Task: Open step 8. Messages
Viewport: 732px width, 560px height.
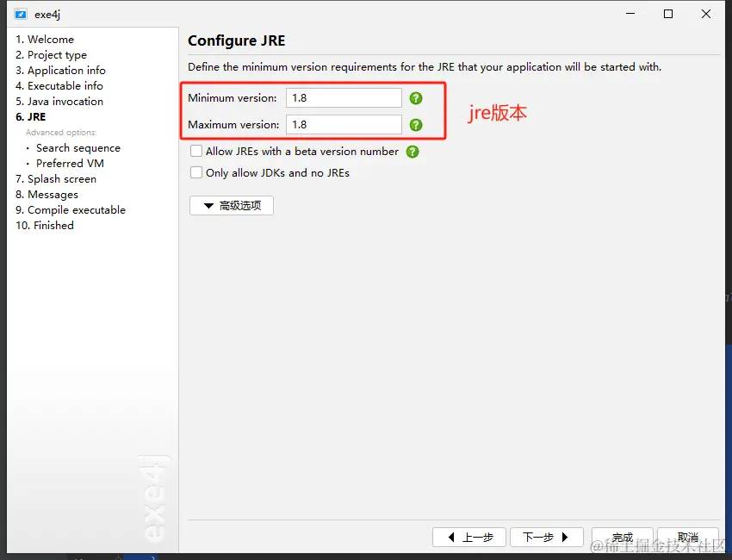Action: 47,195
